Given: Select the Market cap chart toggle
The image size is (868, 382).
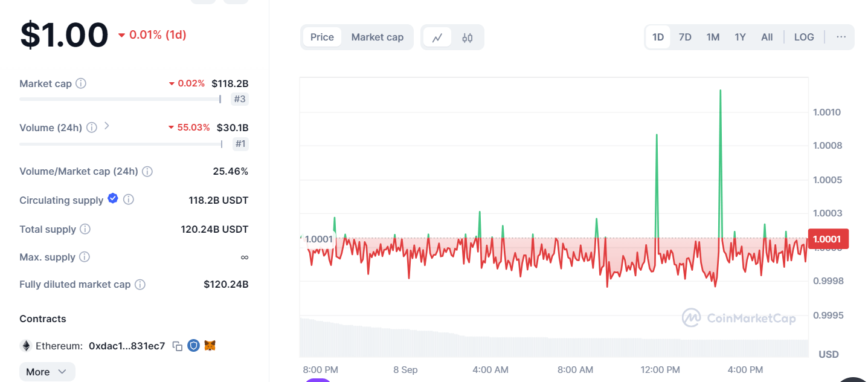Looking at the screenshot, I should 377,37.
